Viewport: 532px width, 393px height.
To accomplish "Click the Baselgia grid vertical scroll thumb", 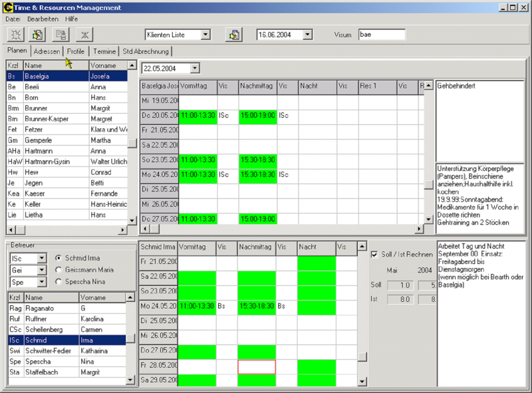I will coord(428,184).
